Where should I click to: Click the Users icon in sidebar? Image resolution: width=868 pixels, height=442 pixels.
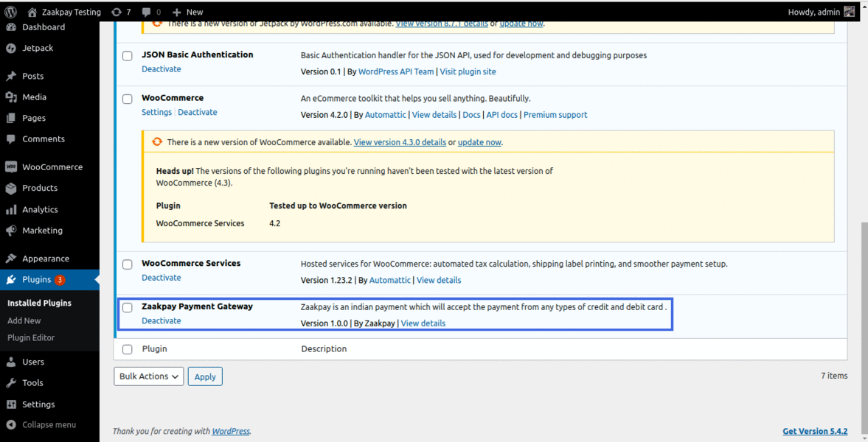10,362
